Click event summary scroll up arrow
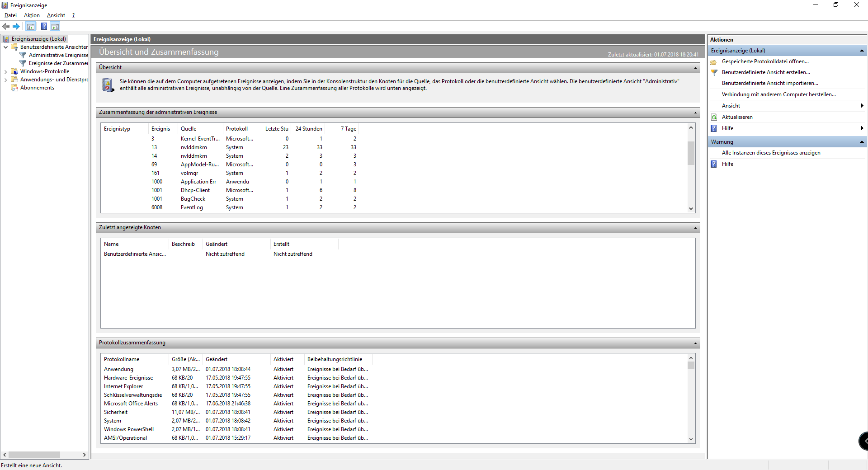 [691, 127]
